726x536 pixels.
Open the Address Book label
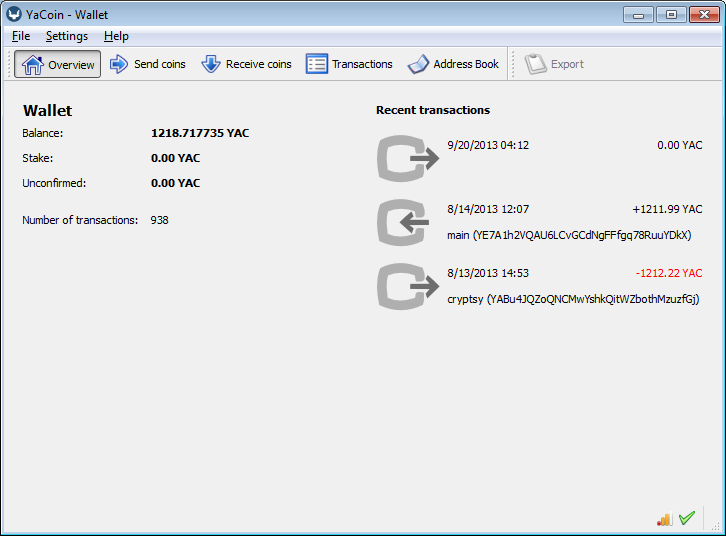[x=466, y=64]
